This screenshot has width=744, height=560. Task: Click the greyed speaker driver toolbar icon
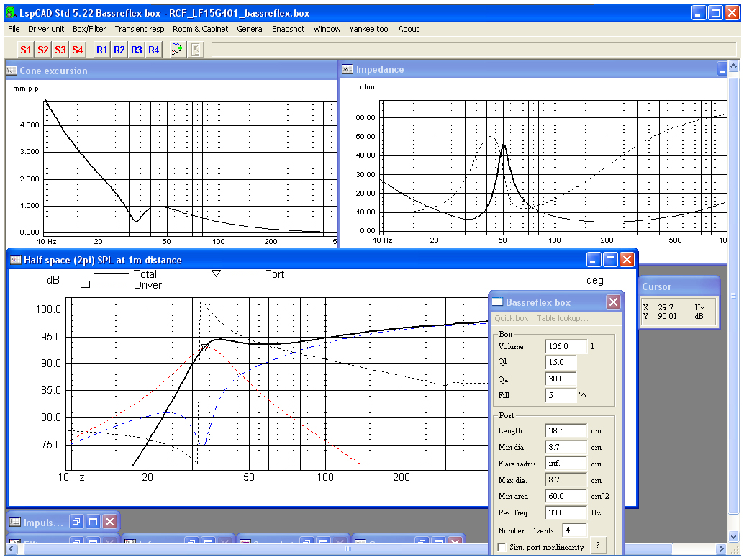coord(196,50)
